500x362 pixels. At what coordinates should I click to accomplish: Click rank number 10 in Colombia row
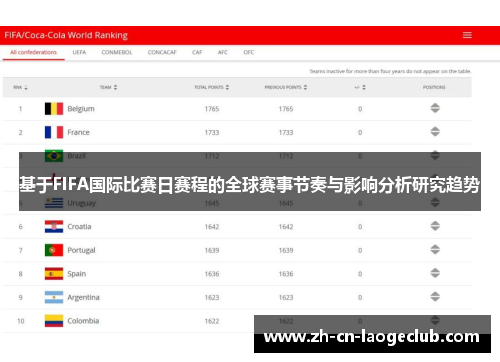21,321
